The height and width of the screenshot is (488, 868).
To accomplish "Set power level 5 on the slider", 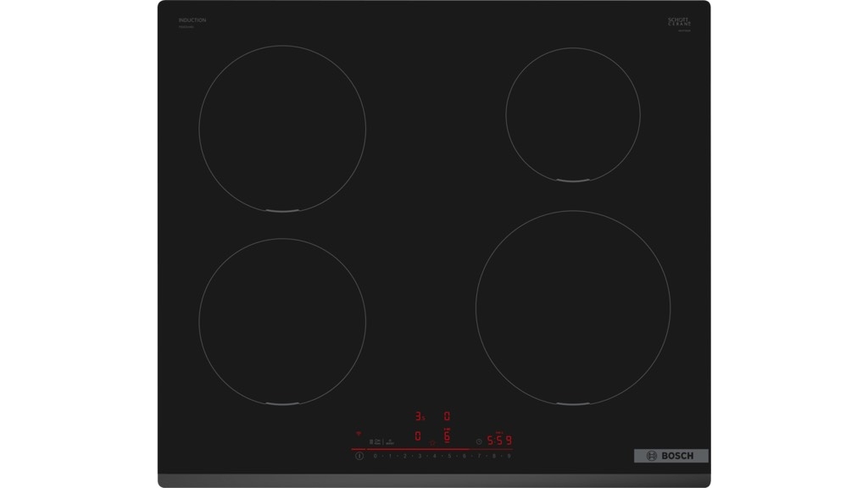I will [x=449, y=457].
